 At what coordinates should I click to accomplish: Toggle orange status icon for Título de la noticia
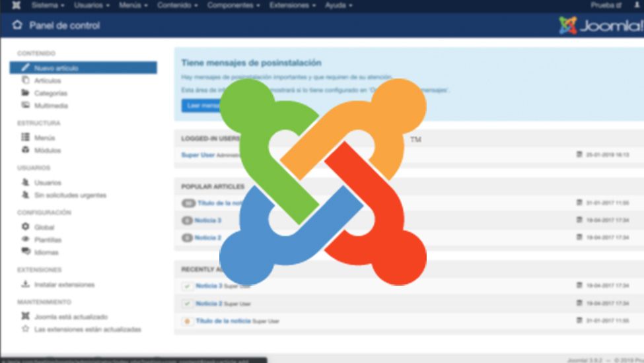click(188, 321)
